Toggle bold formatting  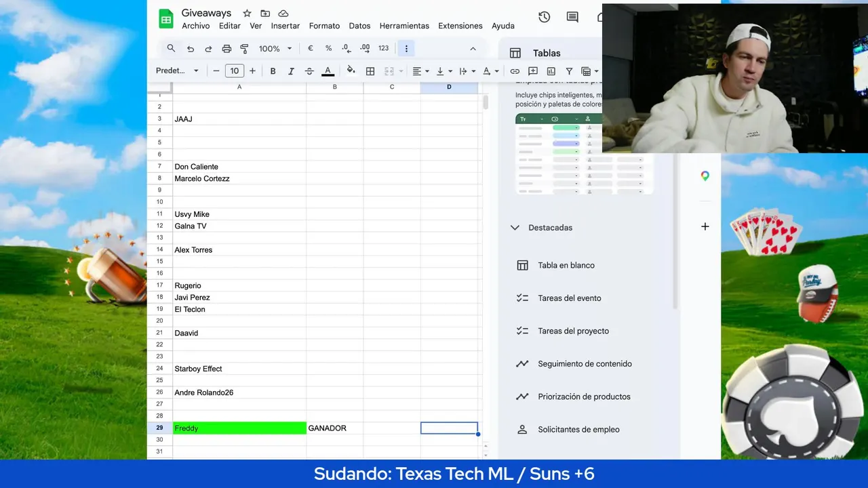coord(273,71)
